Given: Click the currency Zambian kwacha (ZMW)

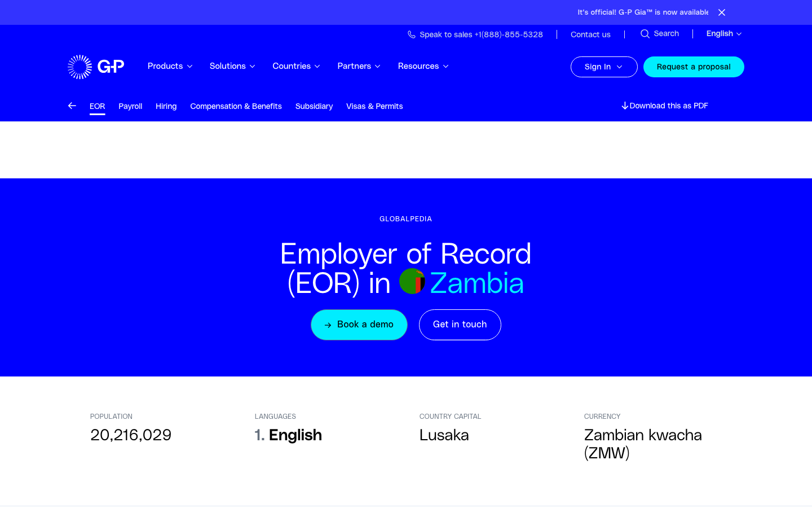Looking at the screenshot, I should click(x=643, y=444).
